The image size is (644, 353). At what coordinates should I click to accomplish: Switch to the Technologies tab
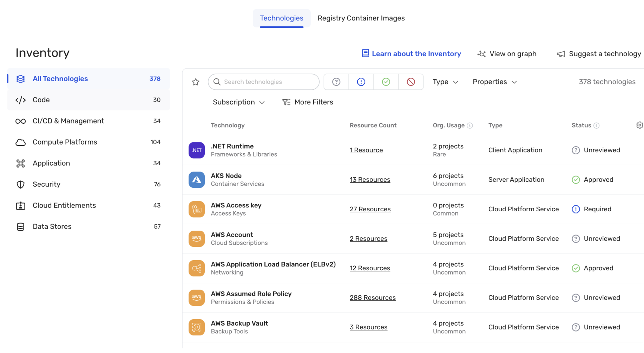[282, 18]
